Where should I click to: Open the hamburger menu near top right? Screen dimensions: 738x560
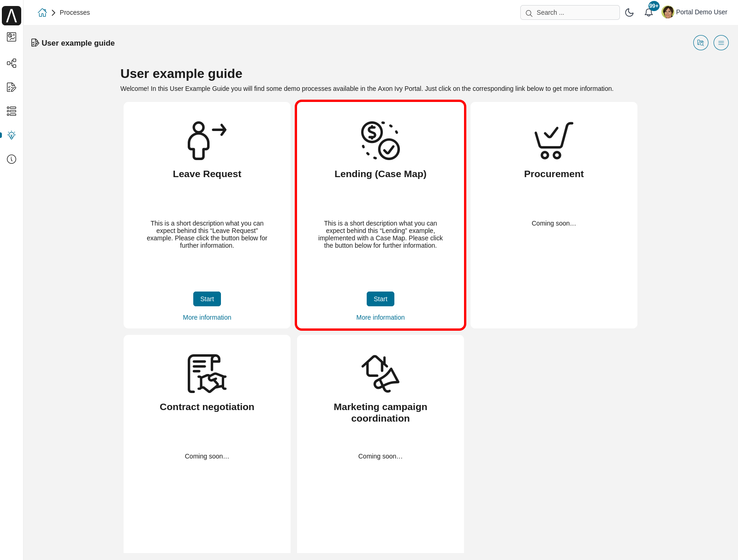(x=721, y=42)
